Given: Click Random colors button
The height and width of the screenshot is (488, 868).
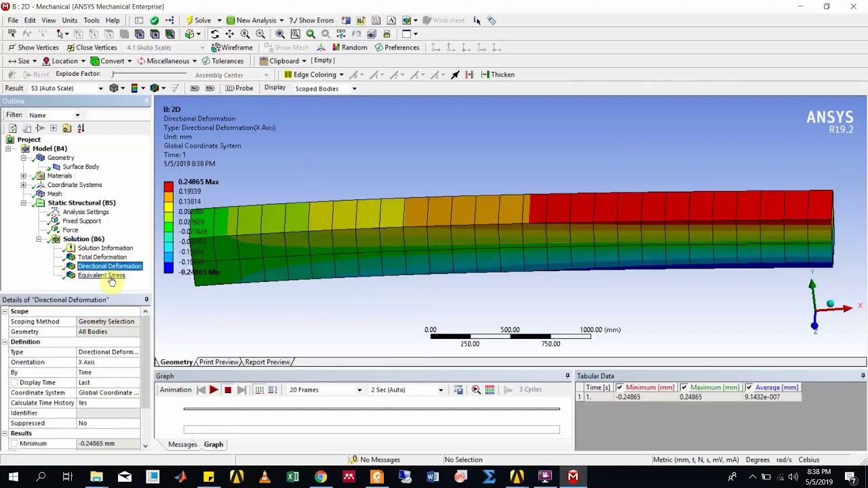Looking at the screenshot, I should (x=349, y=47).
